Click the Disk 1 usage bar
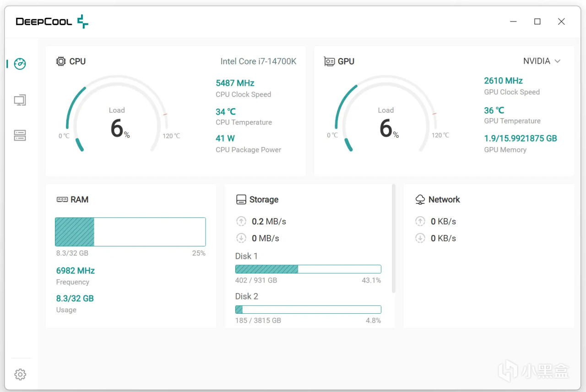Image resolution: width=586 pixels, height=392 pixels. coord(308,269)
